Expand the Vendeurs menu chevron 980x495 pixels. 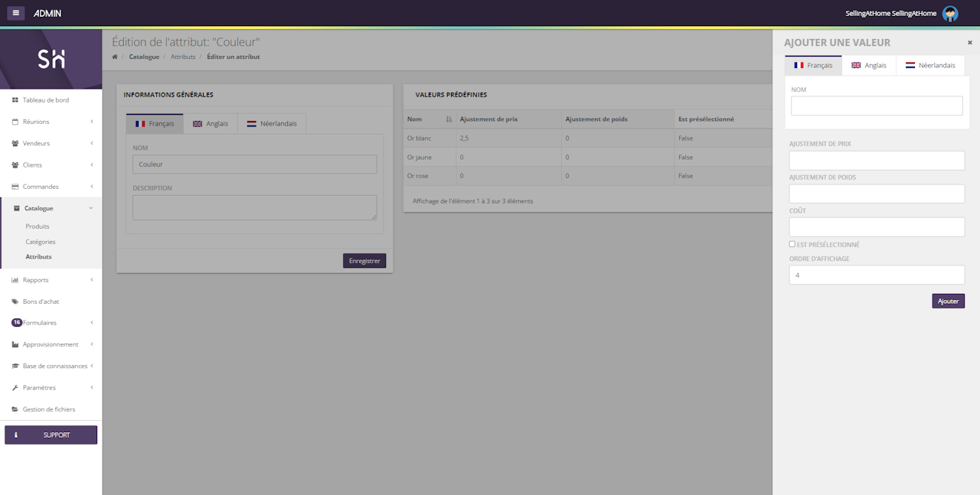(x=92, y=143)
